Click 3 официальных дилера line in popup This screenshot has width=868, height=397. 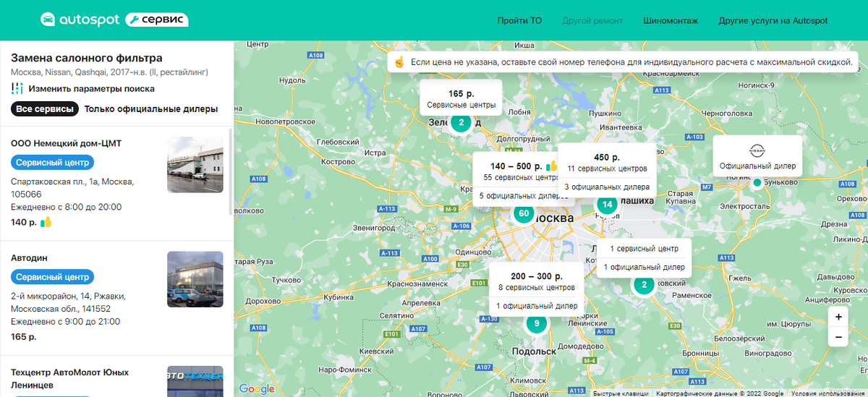click(x=607, y=187)
